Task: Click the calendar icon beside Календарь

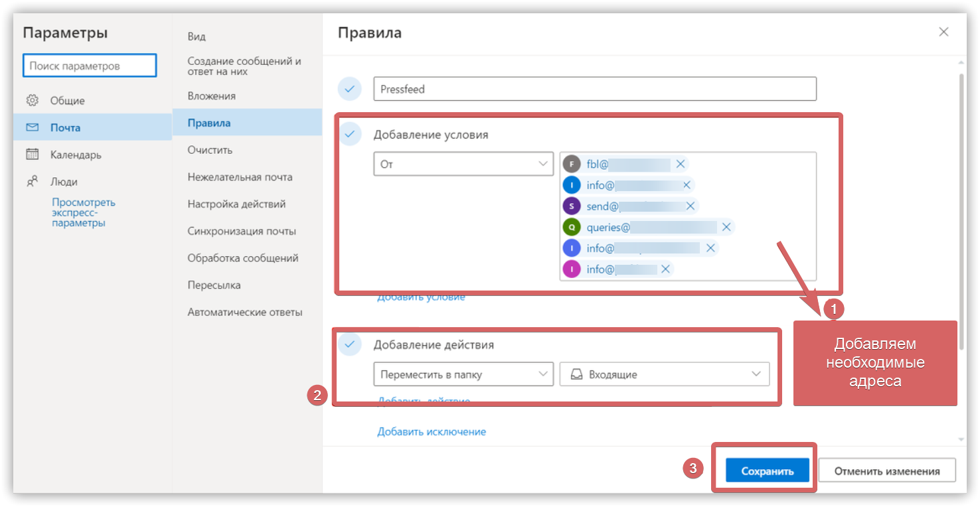Action: [32, 155]
